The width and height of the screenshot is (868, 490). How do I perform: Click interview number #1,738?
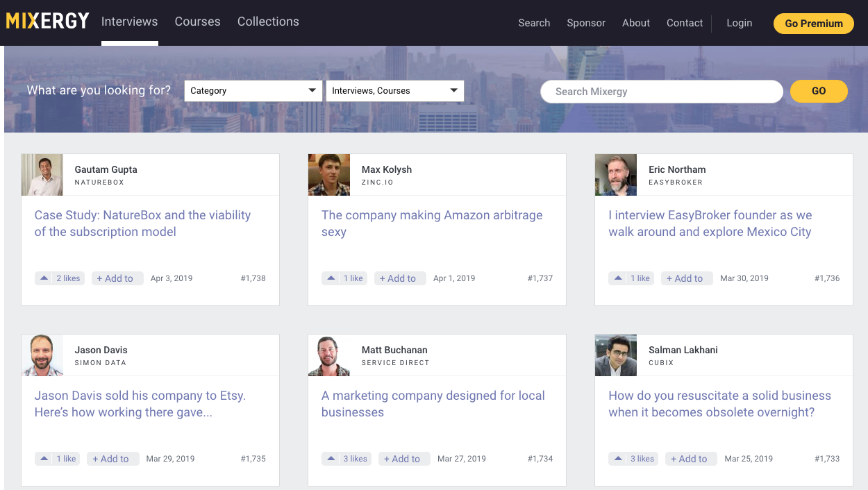click(253, 278)
